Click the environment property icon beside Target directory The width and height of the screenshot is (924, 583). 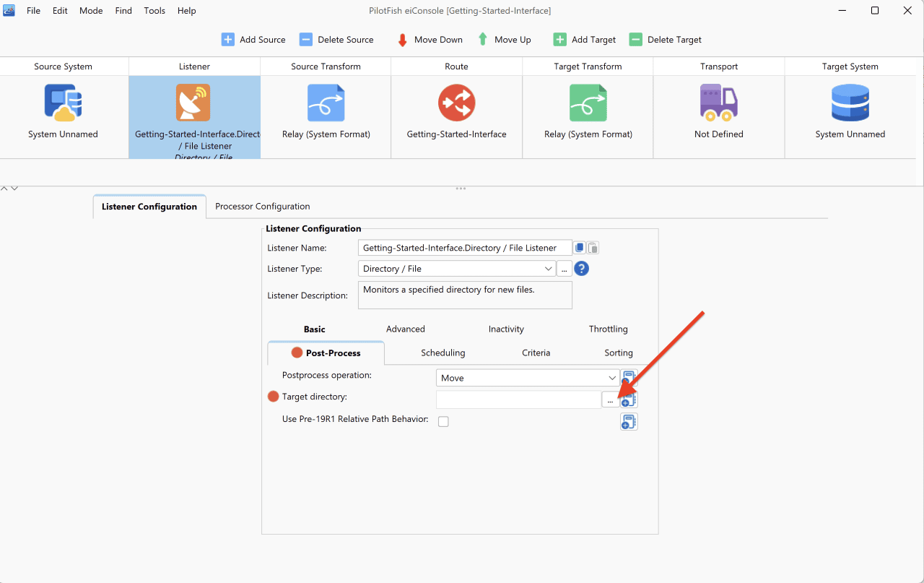[x=629, y=400]
